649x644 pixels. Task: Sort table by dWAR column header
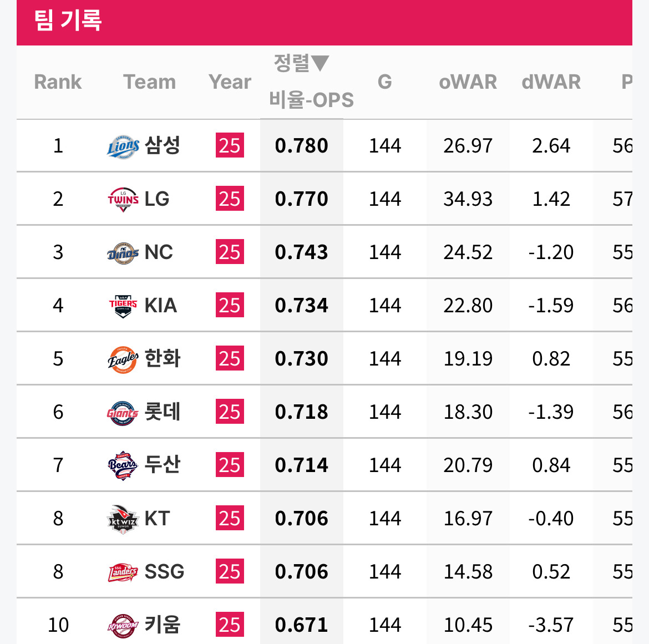(551, 82)
